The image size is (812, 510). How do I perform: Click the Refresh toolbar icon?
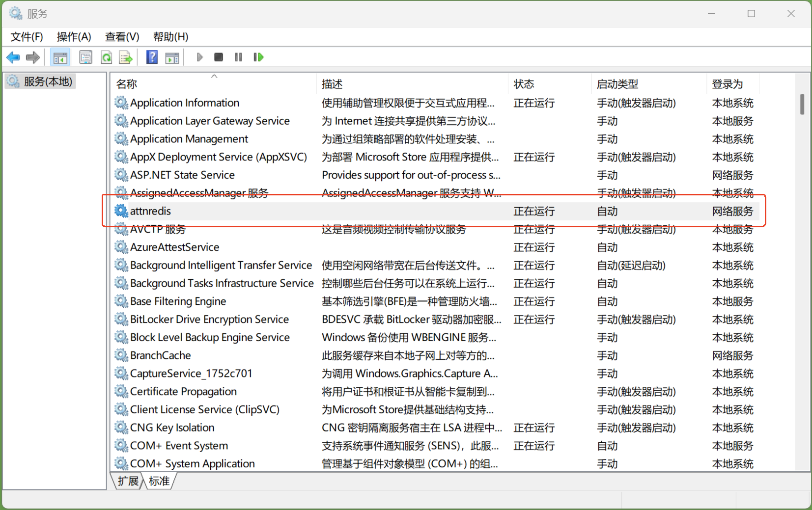click(107, 57)
